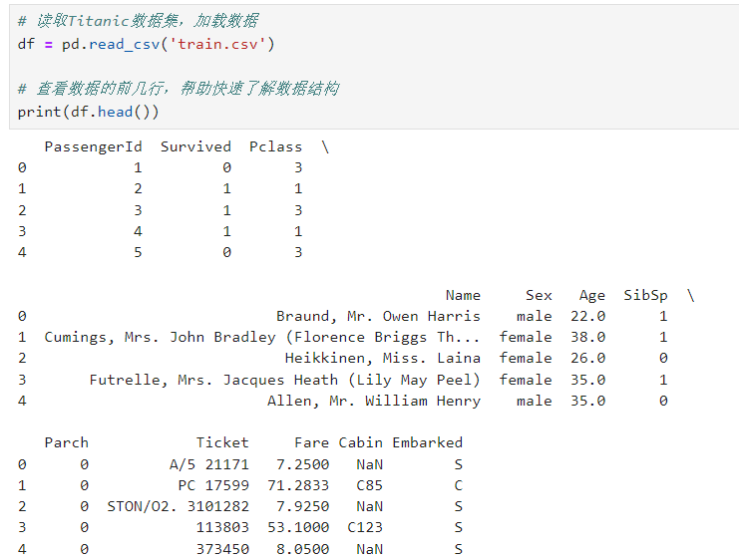
Task: Click the Embarked value C
Action: tap(458, 485)
